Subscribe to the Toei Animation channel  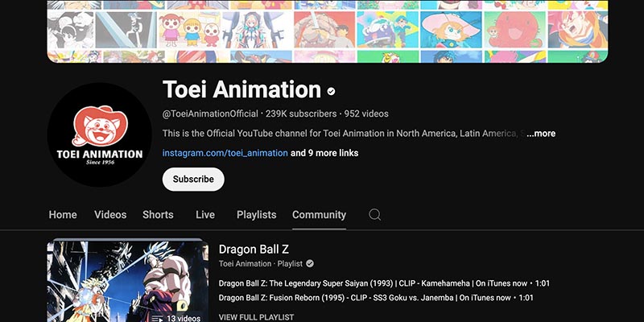coord(193,179)
